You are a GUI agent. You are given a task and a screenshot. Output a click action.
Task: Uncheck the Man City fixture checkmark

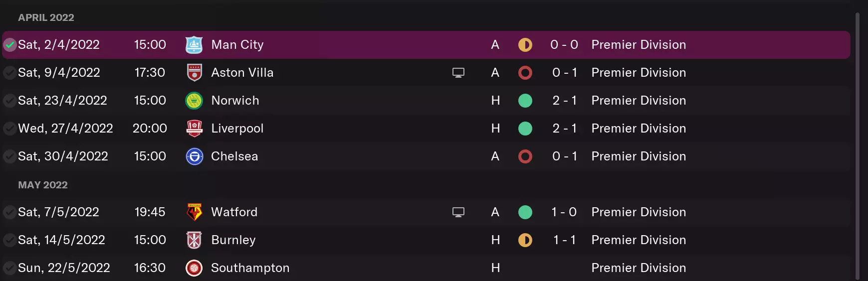(9, 45)
